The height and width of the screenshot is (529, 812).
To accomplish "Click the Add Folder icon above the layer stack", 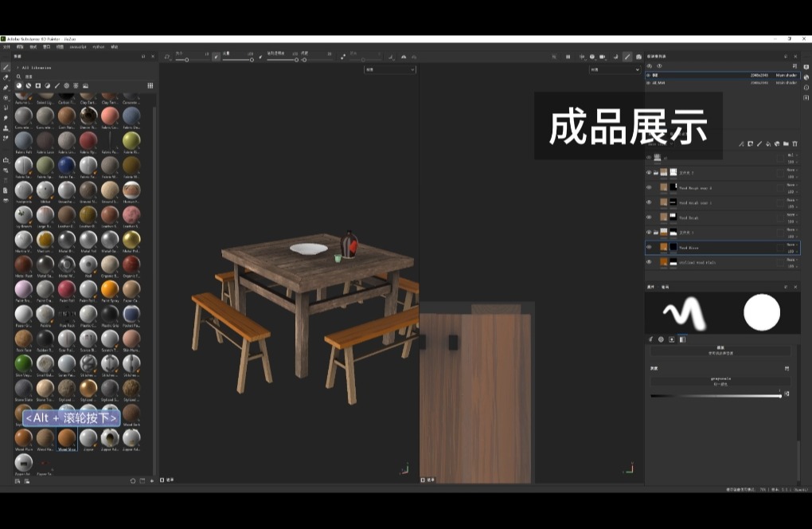I will pos(787,144).
